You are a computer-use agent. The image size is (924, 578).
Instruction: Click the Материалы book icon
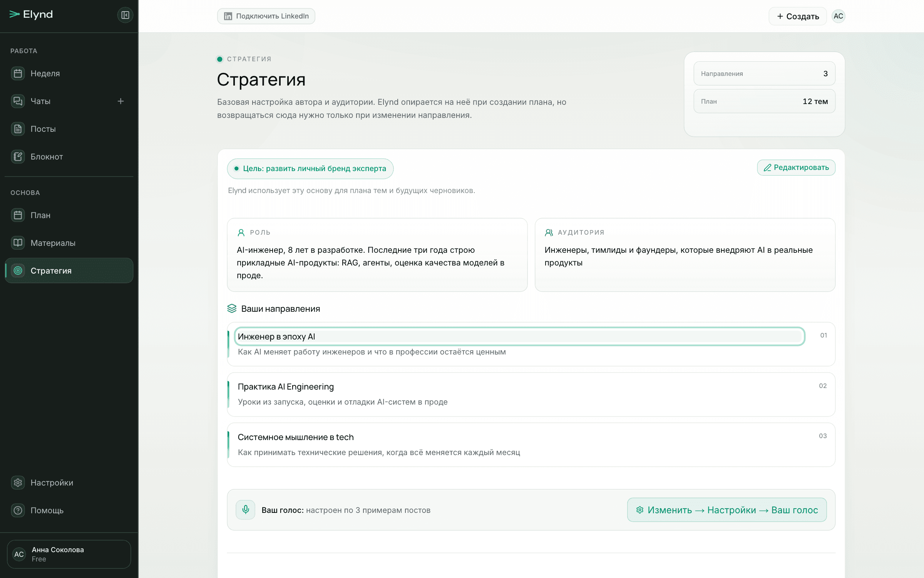[x=18, y=243]
